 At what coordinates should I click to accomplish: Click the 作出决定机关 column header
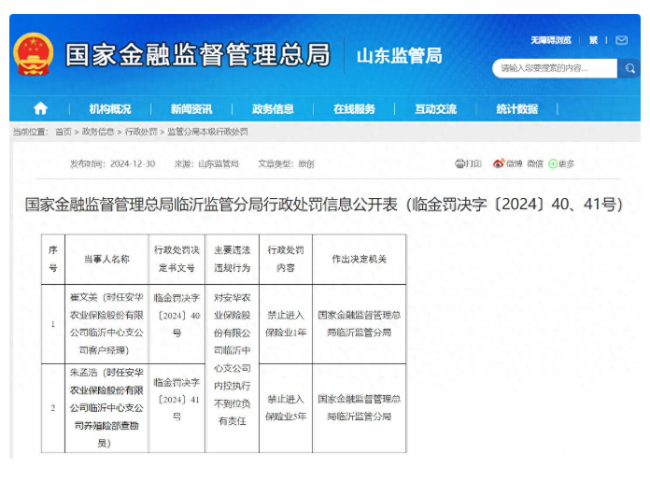coord(359,259)
